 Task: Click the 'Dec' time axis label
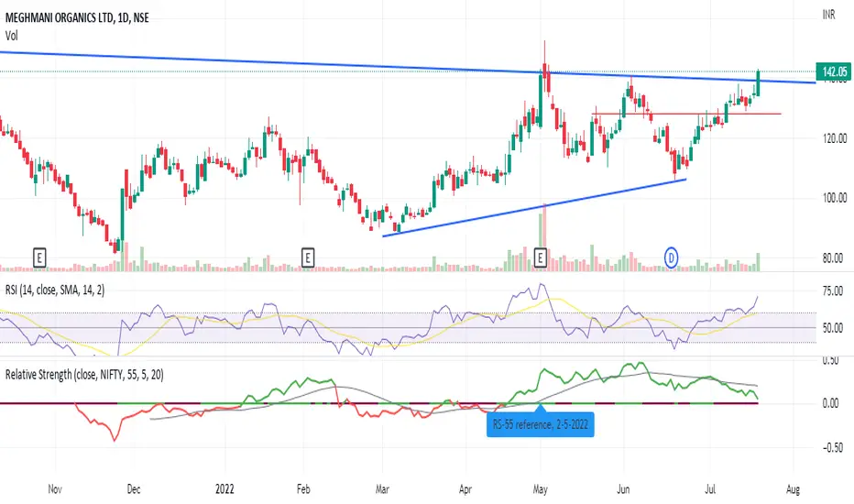tap(134, 488)
